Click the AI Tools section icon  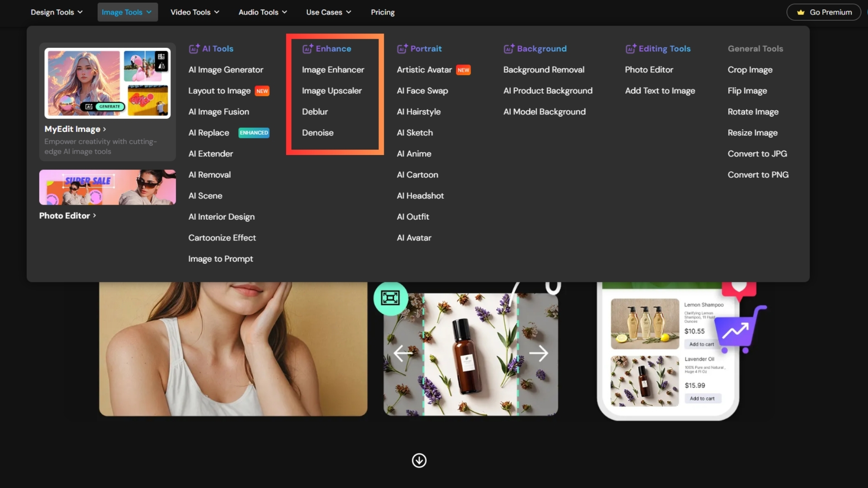pyautogui.click(x=194, y=48)
